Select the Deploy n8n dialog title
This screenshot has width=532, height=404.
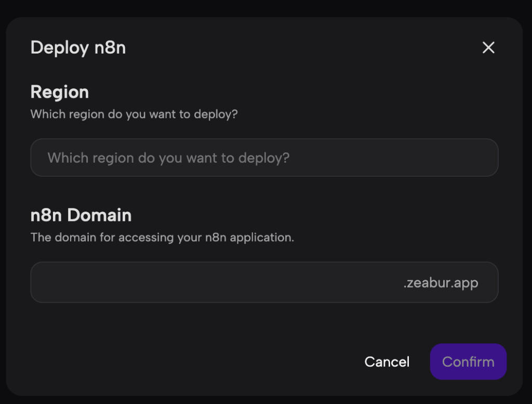(x=78, y=47)
